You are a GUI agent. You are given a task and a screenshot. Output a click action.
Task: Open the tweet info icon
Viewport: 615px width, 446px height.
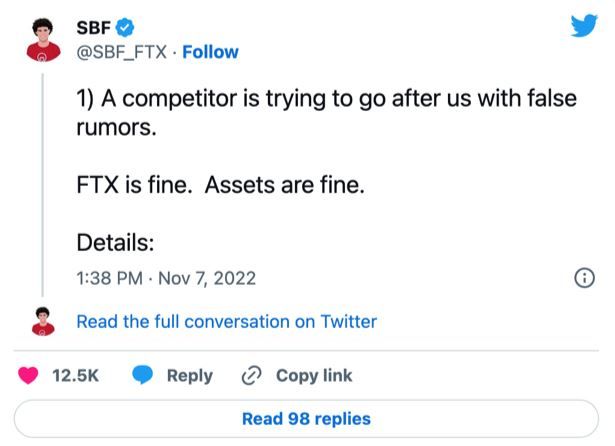[x=584, y=279]
